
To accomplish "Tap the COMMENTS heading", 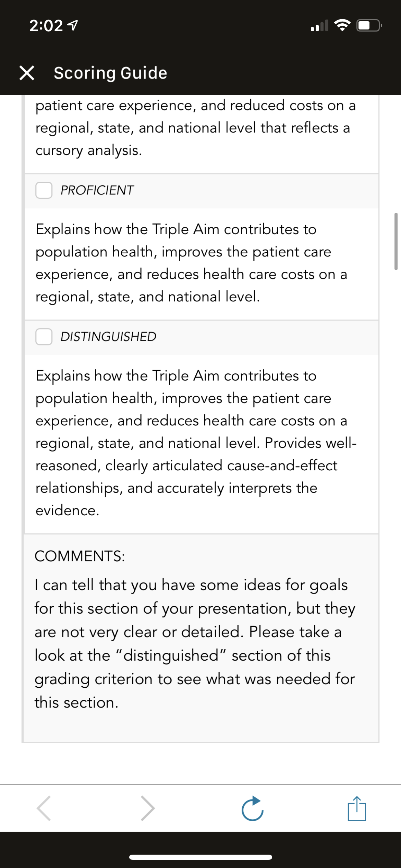I will tap(80, 556).
